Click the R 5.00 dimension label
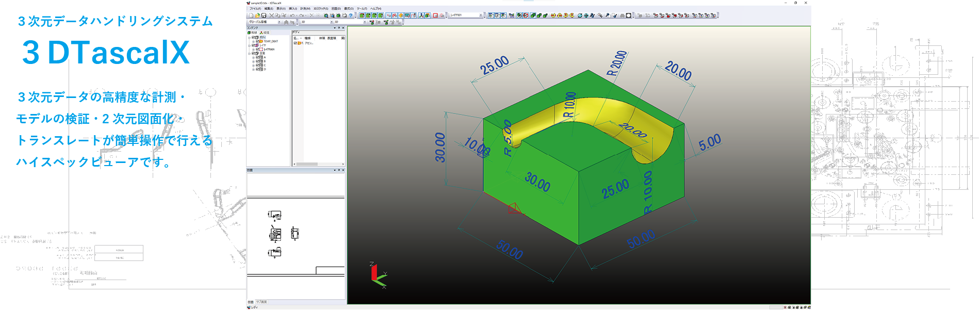The image size is (980, 310). [508, 138]
